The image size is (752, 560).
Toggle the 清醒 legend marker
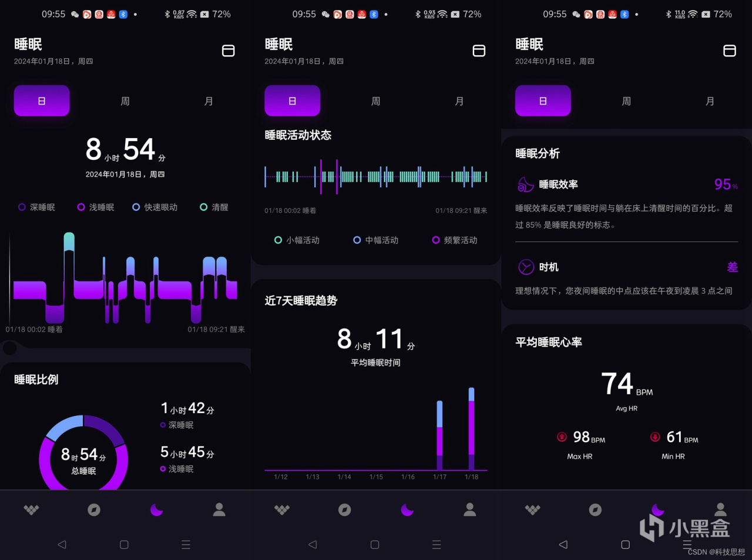click(203, 207)
